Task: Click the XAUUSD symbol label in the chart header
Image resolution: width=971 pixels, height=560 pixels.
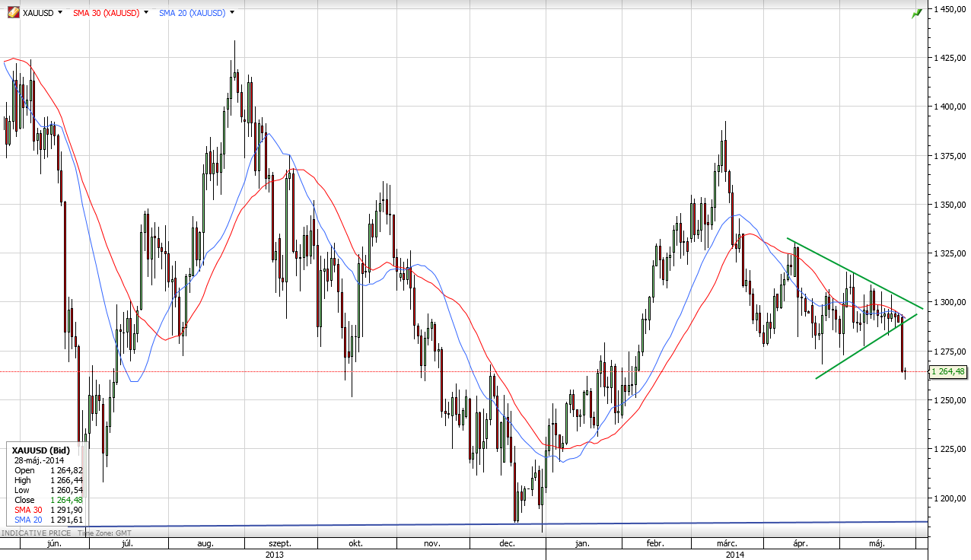Action: tap(38, 13)
